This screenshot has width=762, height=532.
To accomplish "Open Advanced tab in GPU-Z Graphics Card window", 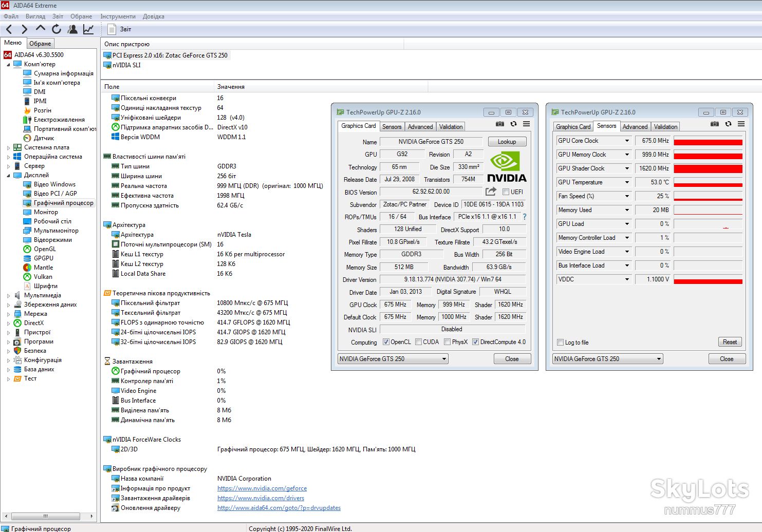I will tap(420, 127).
